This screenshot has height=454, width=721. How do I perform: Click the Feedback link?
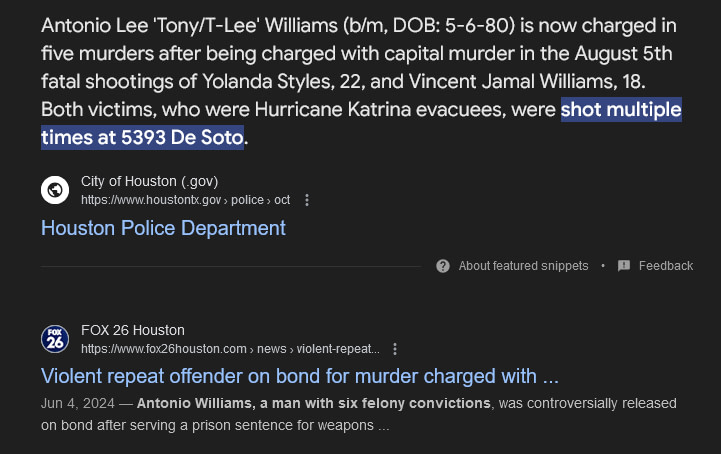[x=665, y=266]
